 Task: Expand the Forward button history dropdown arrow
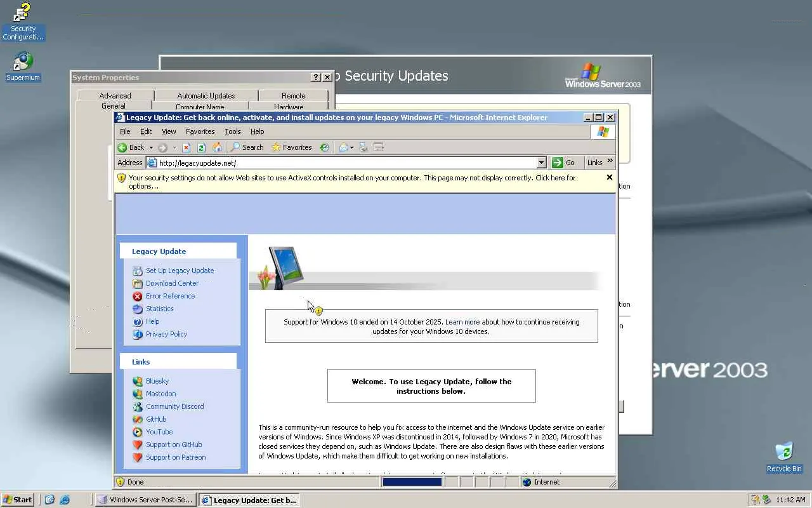click(174, 147)
